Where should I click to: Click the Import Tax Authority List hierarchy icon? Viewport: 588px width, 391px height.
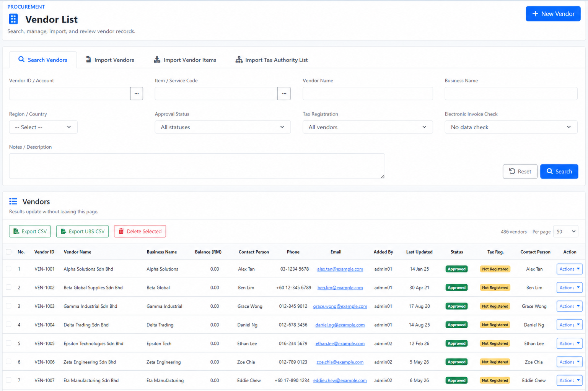[239, 59]
